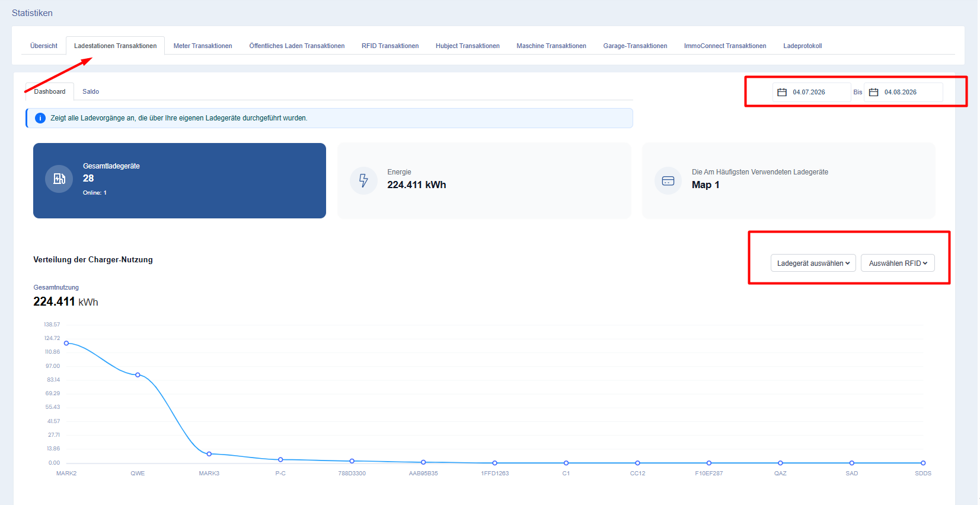Click the 788D3300 data point on chart

click(x=352, y=461)
